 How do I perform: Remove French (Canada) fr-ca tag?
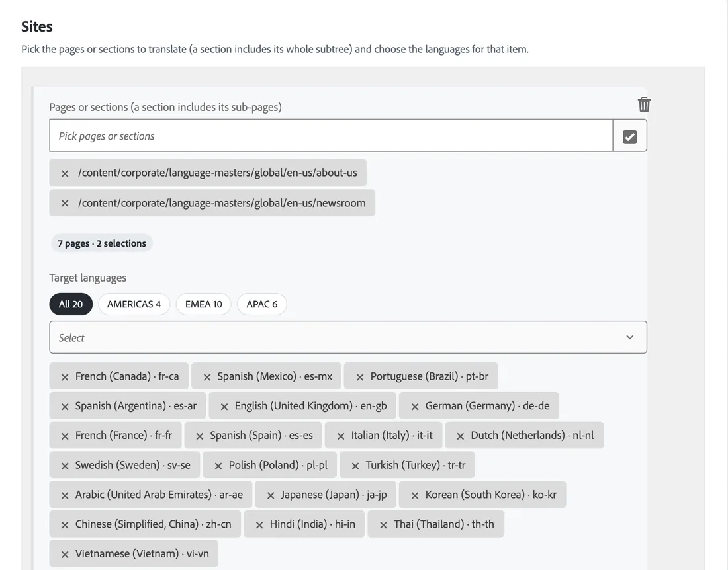click(x=65, y=377)
